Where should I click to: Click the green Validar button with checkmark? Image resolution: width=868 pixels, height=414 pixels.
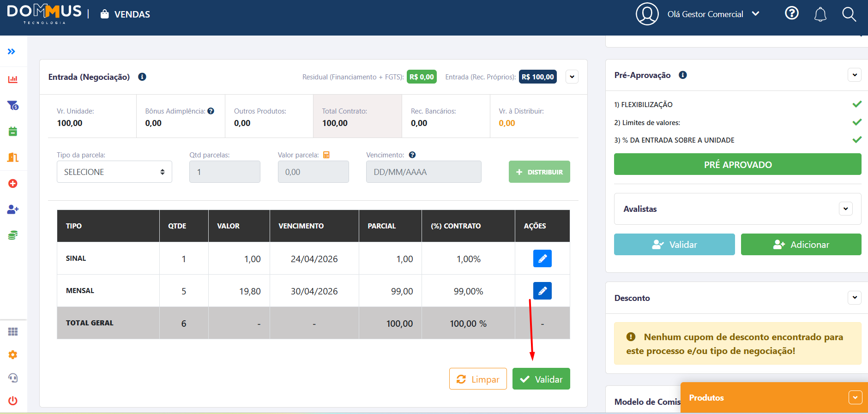541,379
